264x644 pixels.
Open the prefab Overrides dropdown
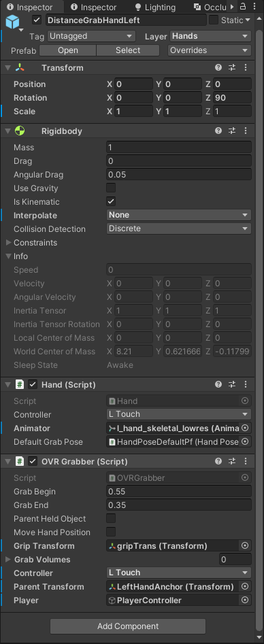tap(210, 50)
